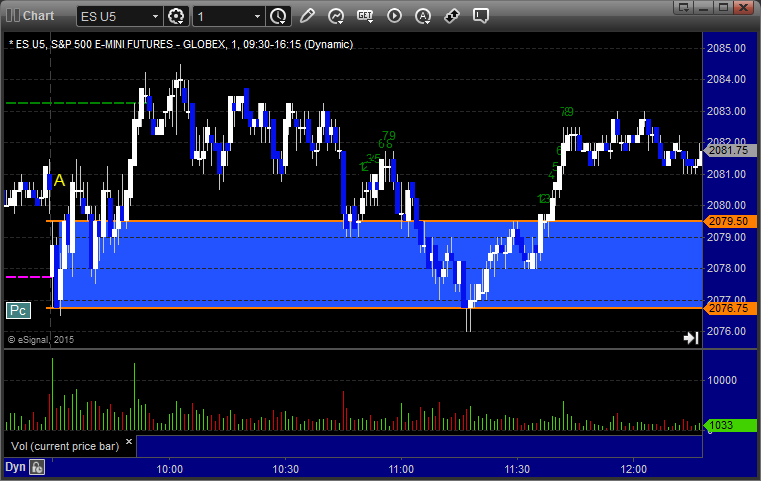The height and width of the screenshot is (481, 761).
Task: Click the 2083.00 price scale label
Action: pyautogui.click(x=726, y=111)
